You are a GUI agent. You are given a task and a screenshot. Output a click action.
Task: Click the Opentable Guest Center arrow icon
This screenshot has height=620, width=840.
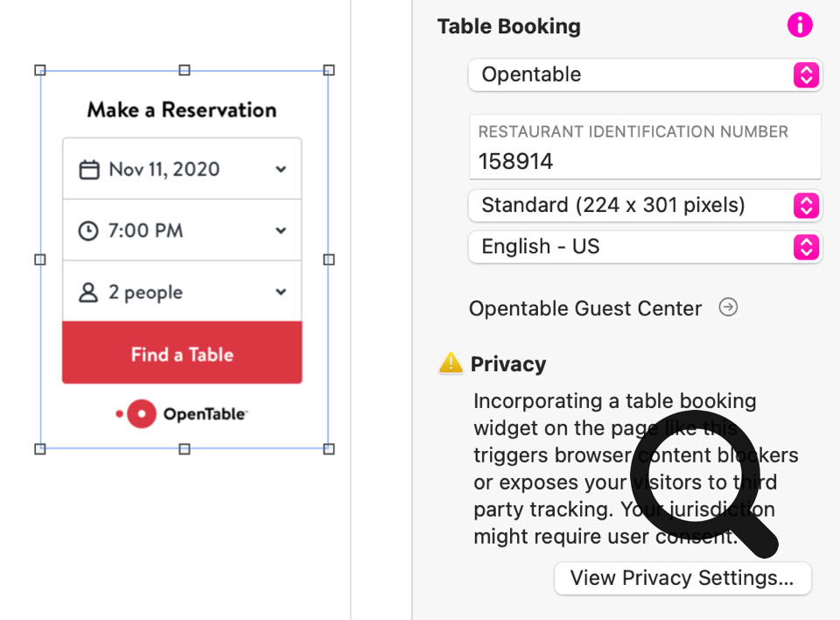(728, 307)
